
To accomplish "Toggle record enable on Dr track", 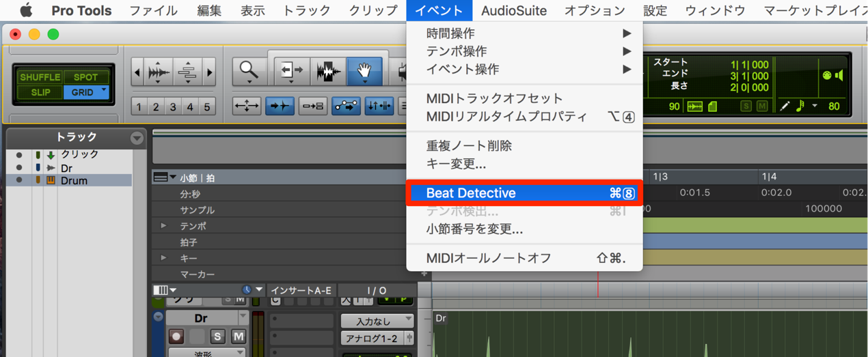I will click(x=176, y=336).
